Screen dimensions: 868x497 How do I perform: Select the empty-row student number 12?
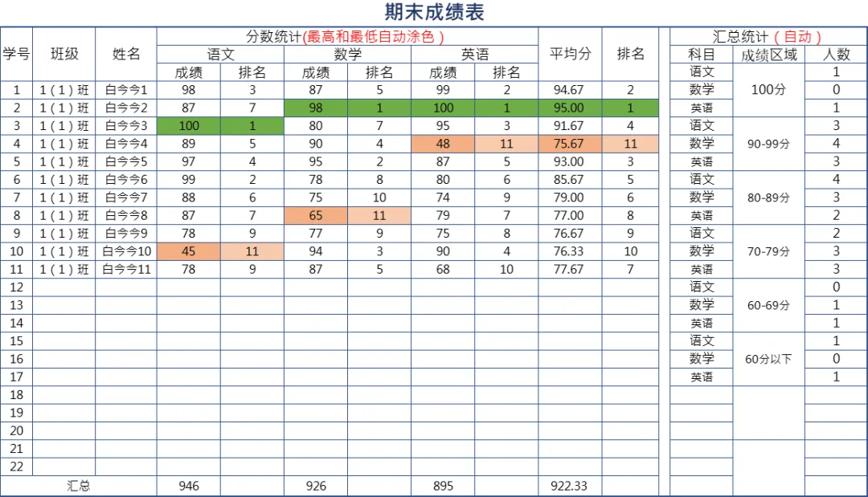(x=17, y=287)
